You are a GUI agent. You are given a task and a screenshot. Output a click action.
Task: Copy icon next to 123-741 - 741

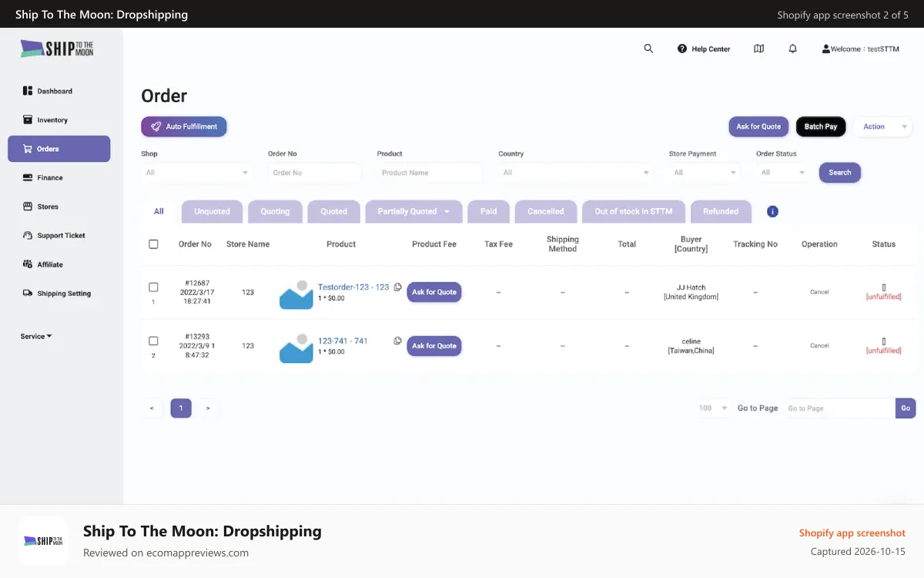click(397, 341)
